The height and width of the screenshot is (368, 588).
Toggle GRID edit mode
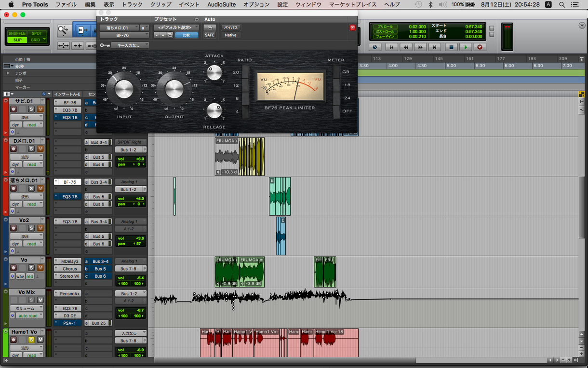[x=37, y=40]
